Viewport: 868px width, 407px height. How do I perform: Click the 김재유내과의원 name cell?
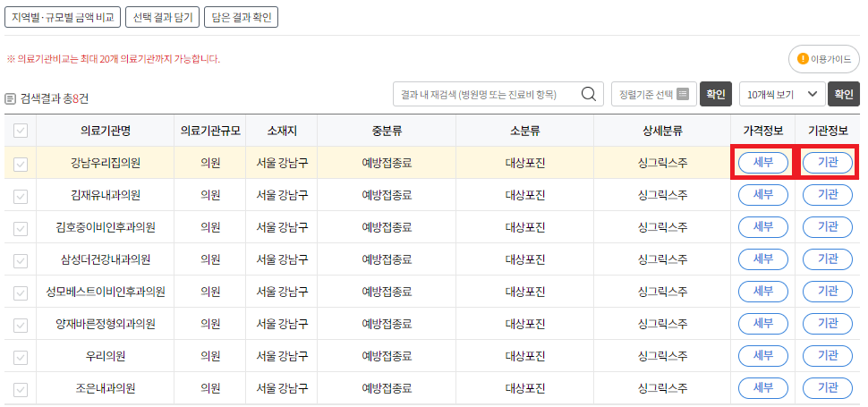click(x=106, y=195)
